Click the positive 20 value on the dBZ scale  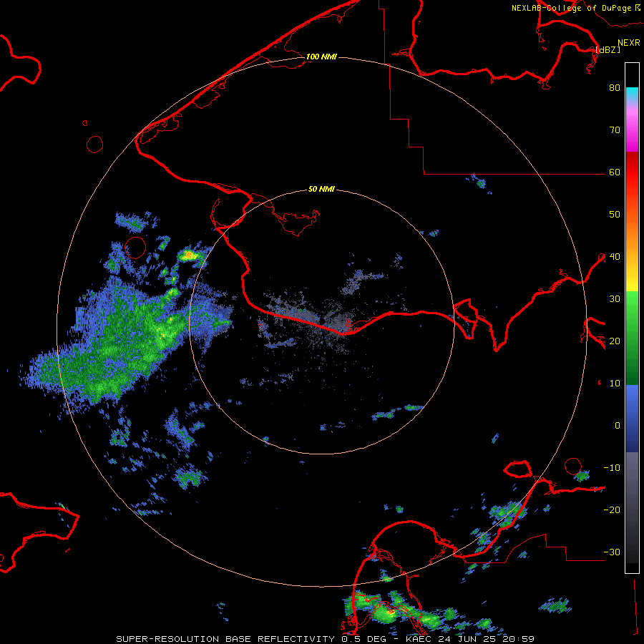point(615,341)
